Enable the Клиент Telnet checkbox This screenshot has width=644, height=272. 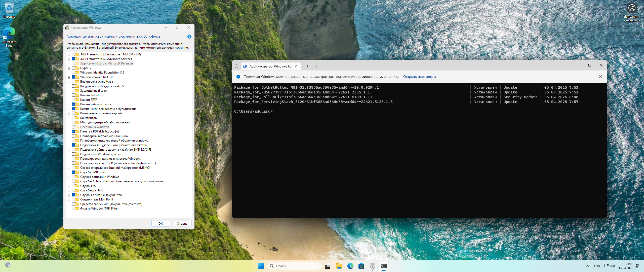pyautogui.click(x=74, y=95)
